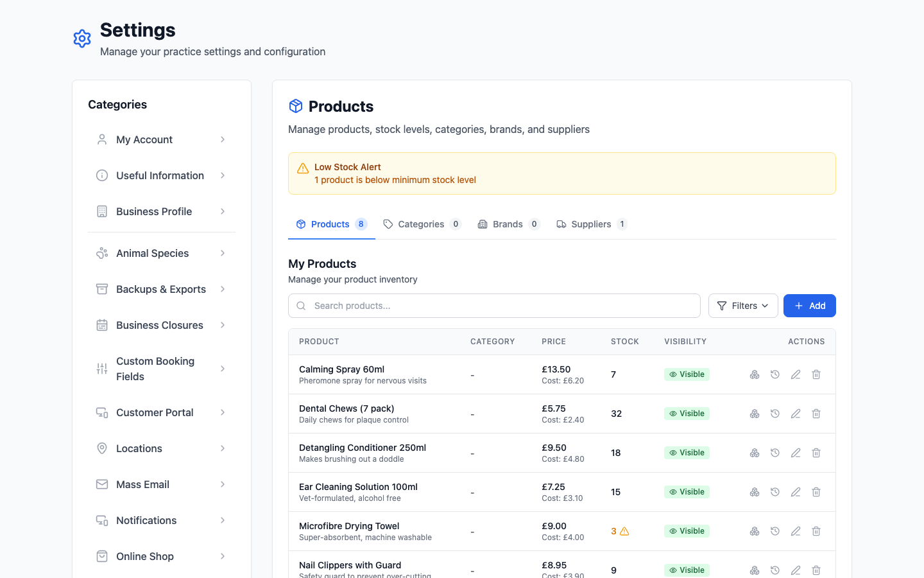Viewport: 924px width, 578px height.
Task: Toggle visibility of Detangling Conditioner 250ml
Action: coord(687,453)
